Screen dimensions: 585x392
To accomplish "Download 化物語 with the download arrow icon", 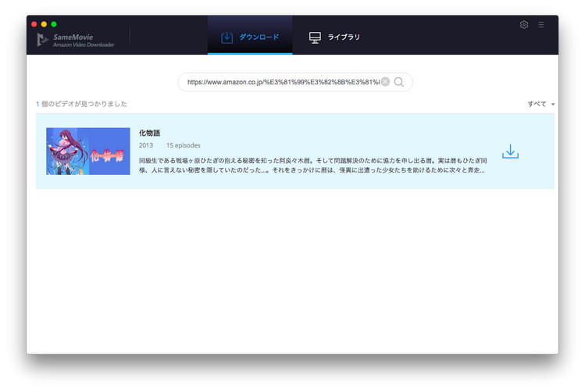I will (510, 151).
